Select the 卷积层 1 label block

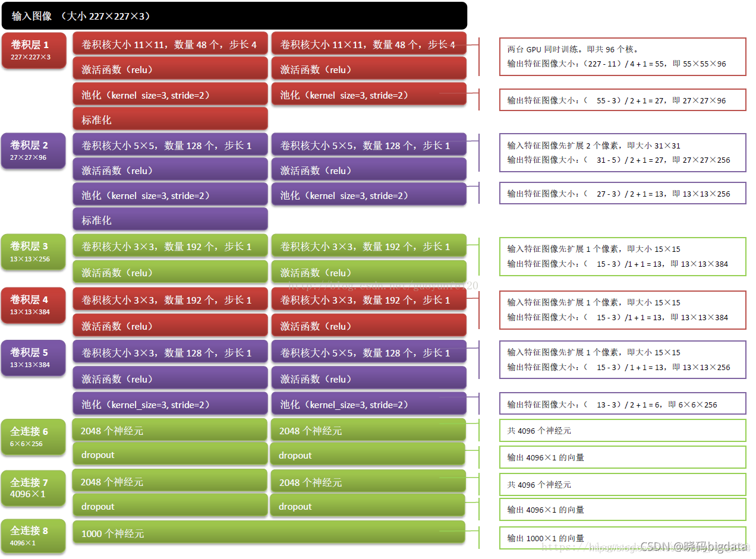[x=34, y=50]
